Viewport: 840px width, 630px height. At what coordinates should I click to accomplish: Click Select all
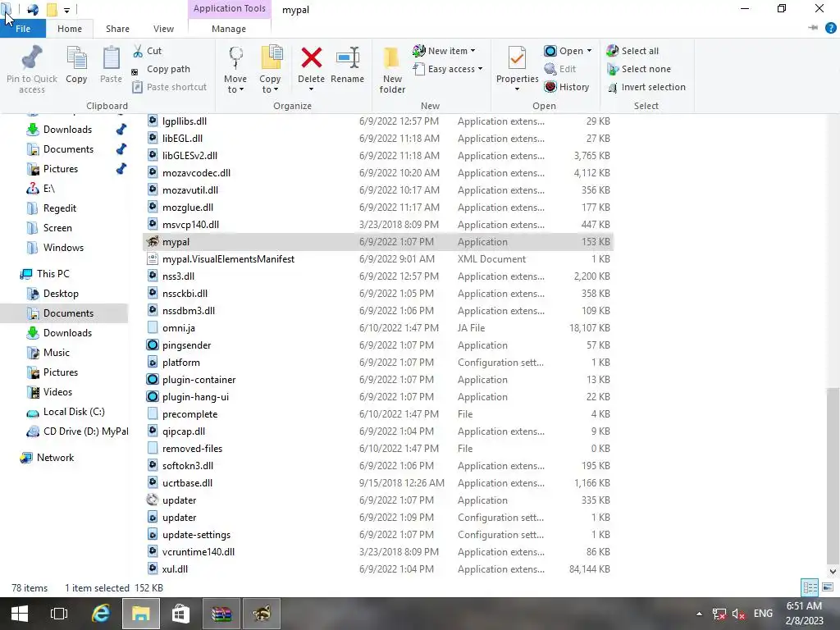pos(632,51)
